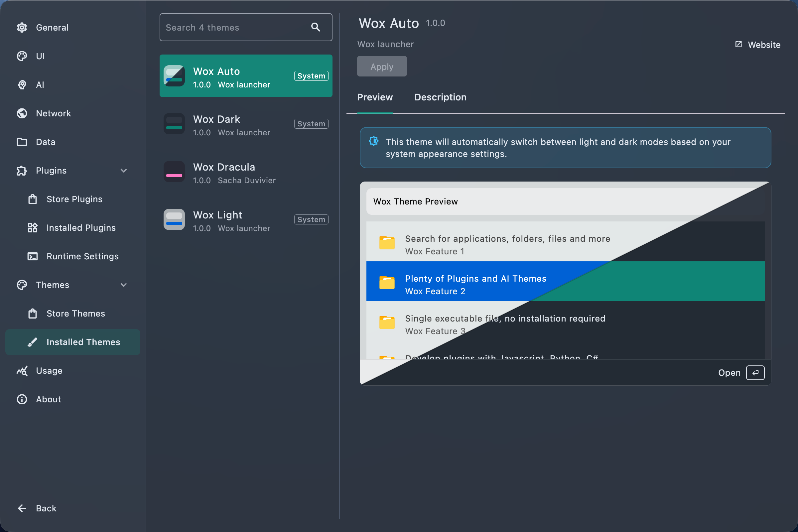Switch to the Description tab
The image size is (798, 532).
point(440,97)
